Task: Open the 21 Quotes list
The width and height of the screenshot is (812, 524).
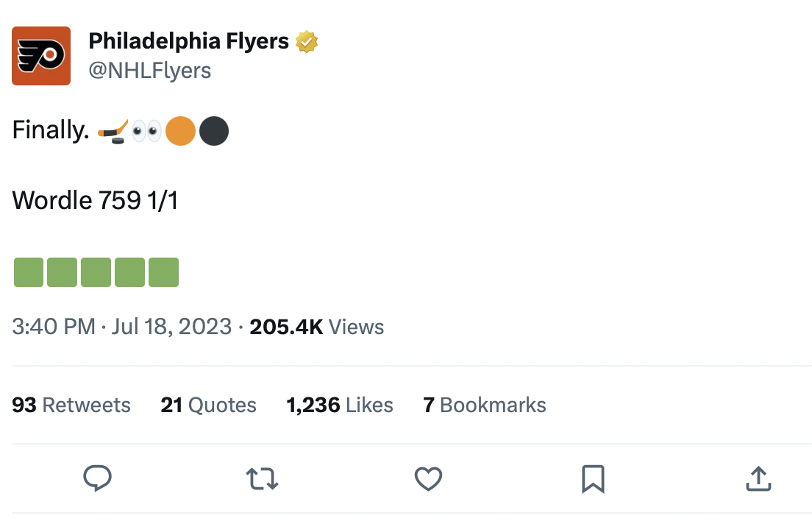Action: [208, 405]
